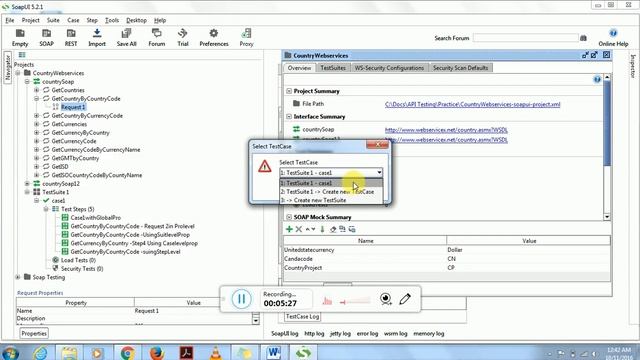Viewport: 640px width, 360px height.
Task: Click the TestCase Log button
Action: point(302,316)
